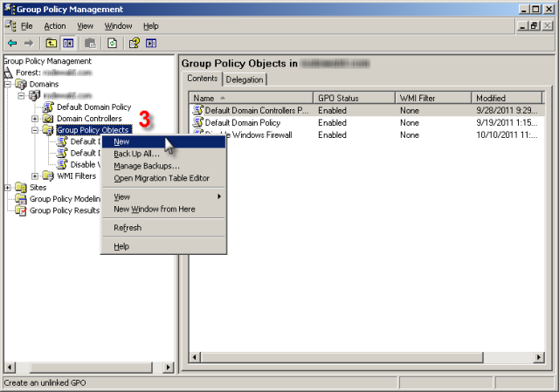559x392 pixels.
Task: Click the Group Policy Results icon
Action: click(x=21, y=210)
